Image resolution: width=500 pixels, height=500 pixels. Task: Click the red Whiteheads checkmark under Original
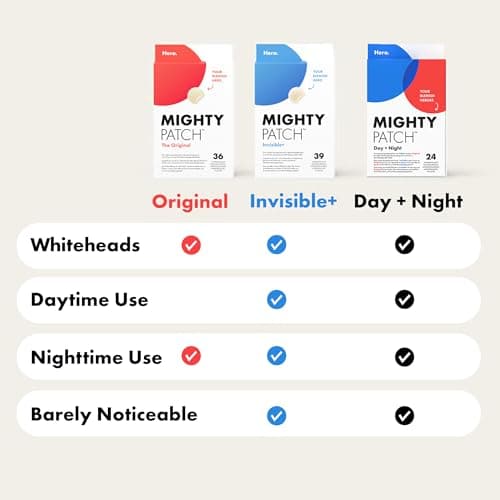191,245
